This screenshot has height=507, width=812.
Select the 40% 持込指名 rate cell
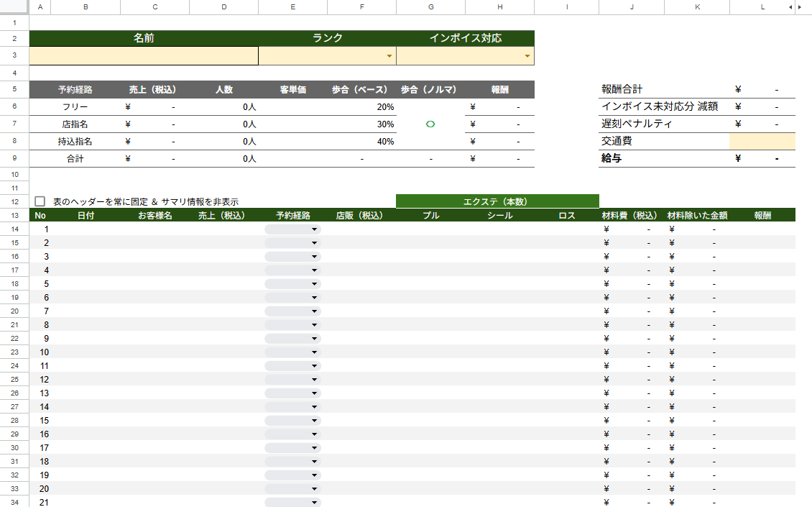coord(361,142)
